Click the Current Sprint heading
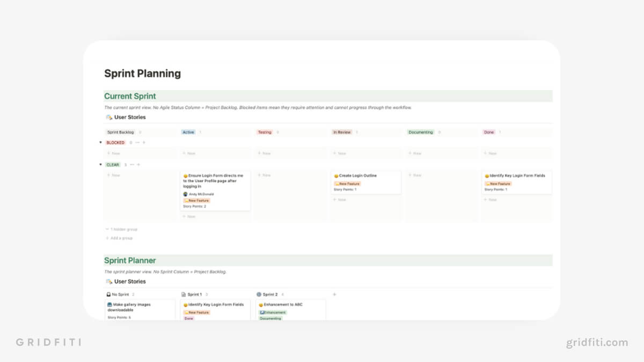Screen dimensions: 644x362 (x=130, y=96)
